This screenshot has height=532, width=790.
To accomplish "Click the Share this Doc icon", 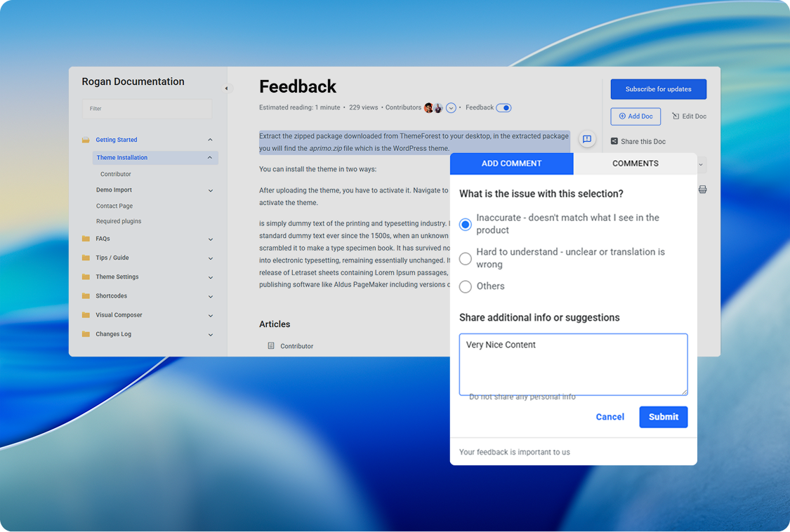I will coord(614,141).
